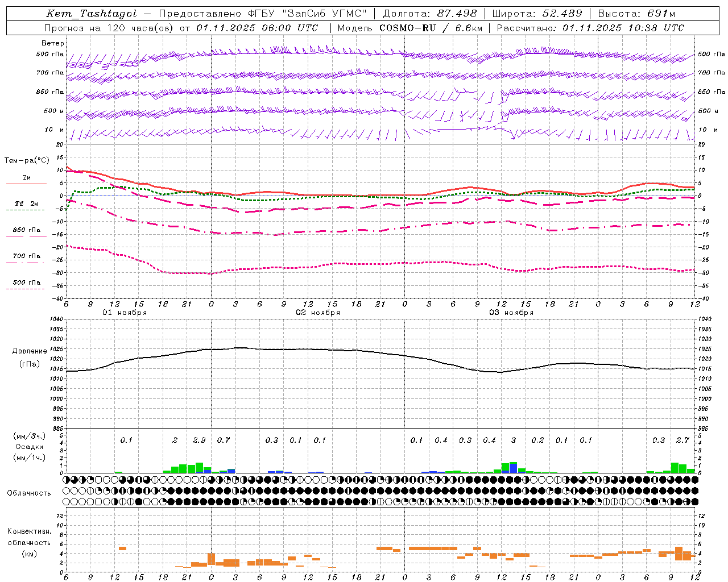Image resolution: width=728 pixels, height=582 pixels.
Task: Click the precipitation value 2.7
Action: pos(682,440)
